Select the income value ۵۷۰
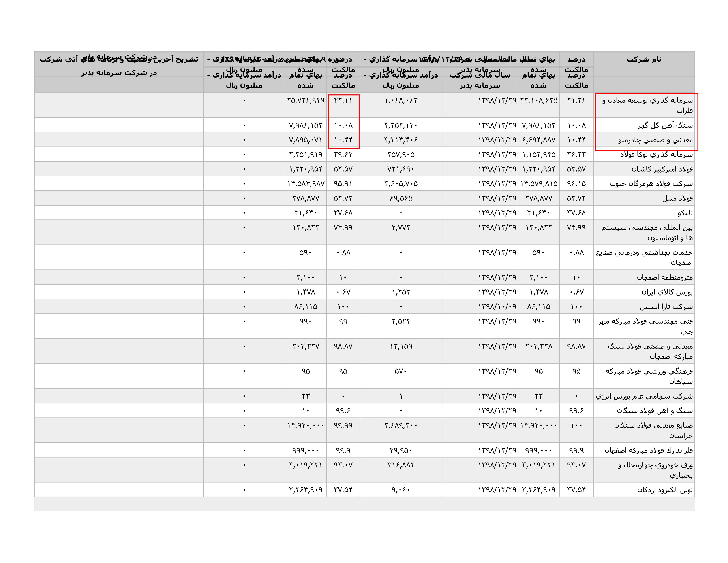Screen dimensions: 728x563 click(x=401, y=371)
